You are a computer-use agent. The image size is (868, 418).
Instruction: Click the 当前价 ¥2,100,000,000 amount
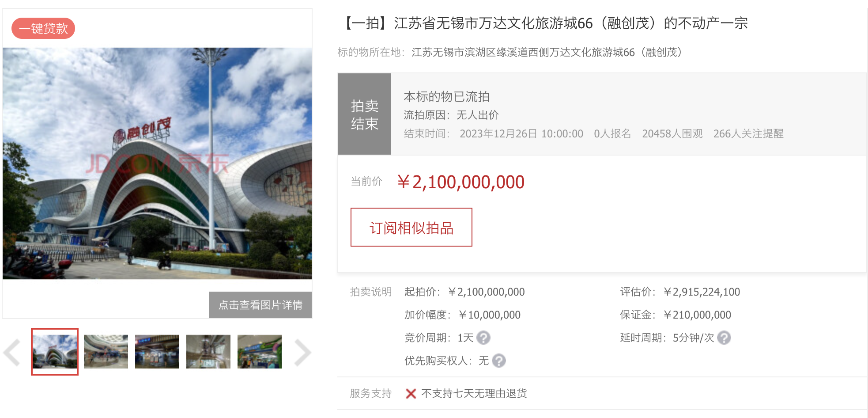pos(461,182)
